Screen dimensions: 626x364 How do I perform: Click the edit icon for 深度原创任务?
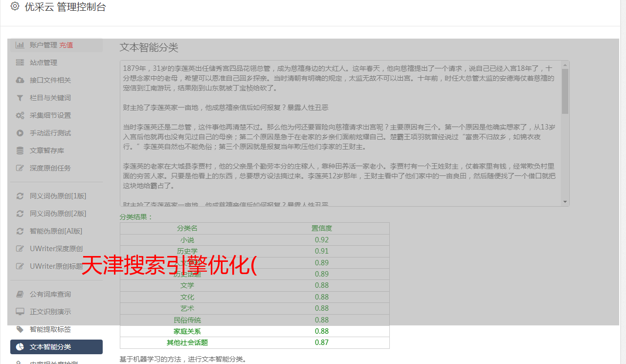point(20,168)
